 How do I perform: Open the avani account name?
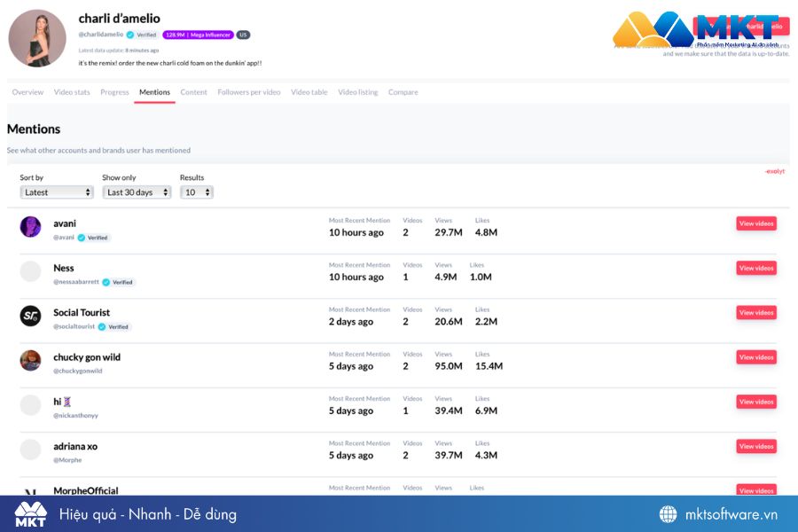point(65,223)
